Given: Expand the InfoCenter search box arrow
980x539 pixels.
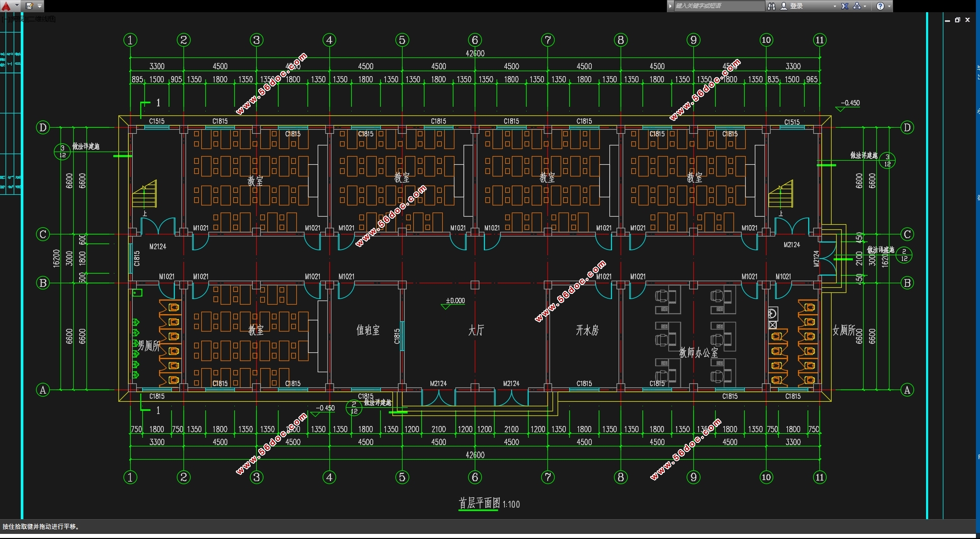Looking at the screenshot, I should click(x=670, y=6).
